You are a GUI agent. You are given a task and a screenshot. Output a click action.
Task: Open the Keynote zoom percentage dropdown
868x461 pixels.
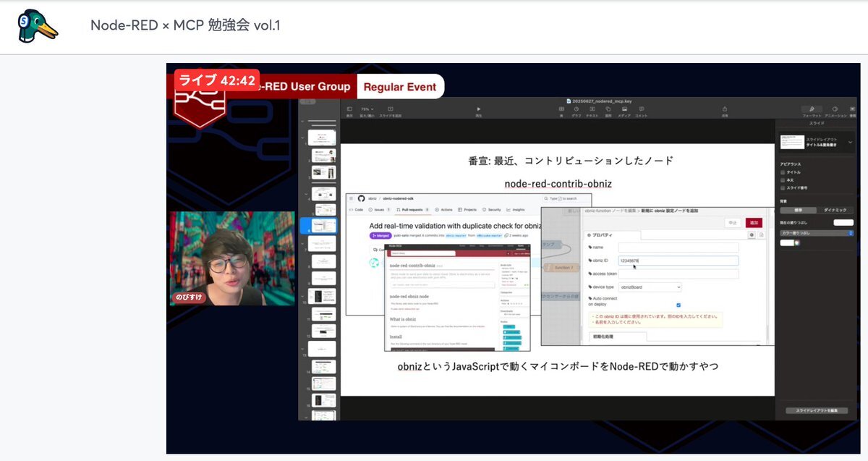click(x=367, y=109)
